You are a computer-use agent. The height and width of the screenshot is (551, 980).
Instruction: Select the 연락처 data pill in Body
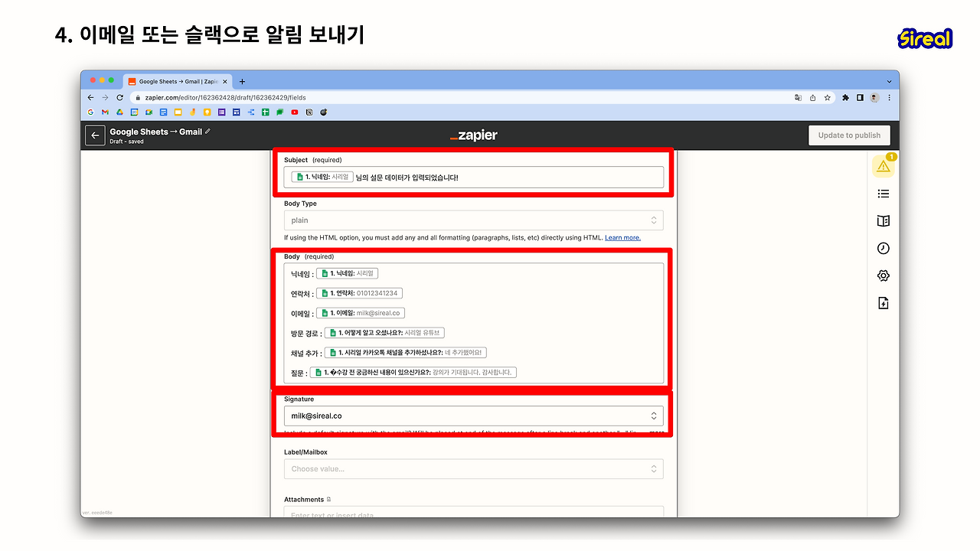(x=360, y=293)
